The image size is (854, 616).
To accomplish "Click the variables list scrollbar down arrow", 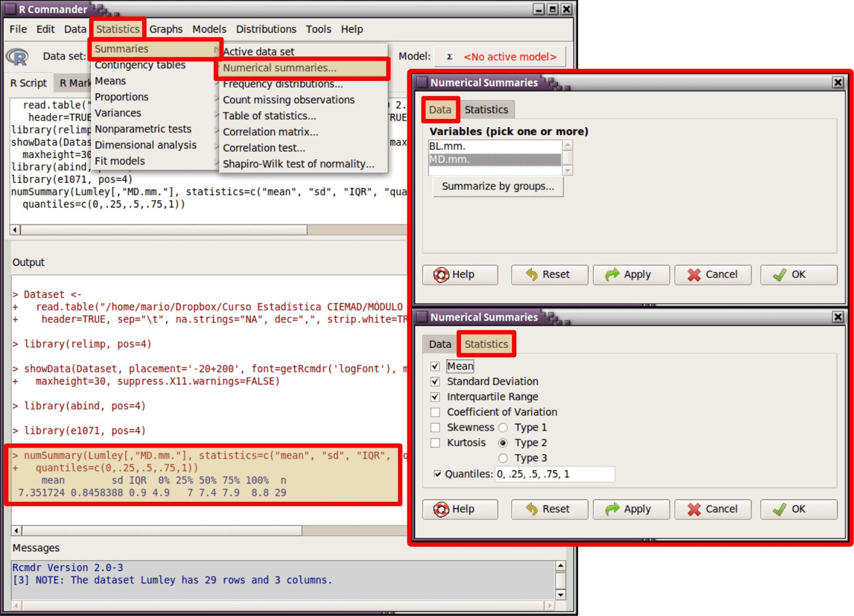I will (568, 171).
